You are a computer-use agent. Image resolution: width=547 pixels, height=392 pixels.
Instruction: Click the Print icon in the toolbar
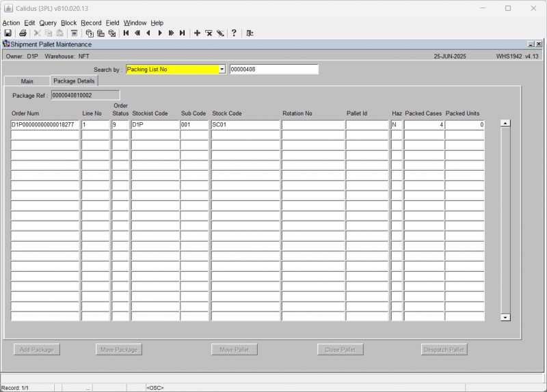[x=23, y=33]
